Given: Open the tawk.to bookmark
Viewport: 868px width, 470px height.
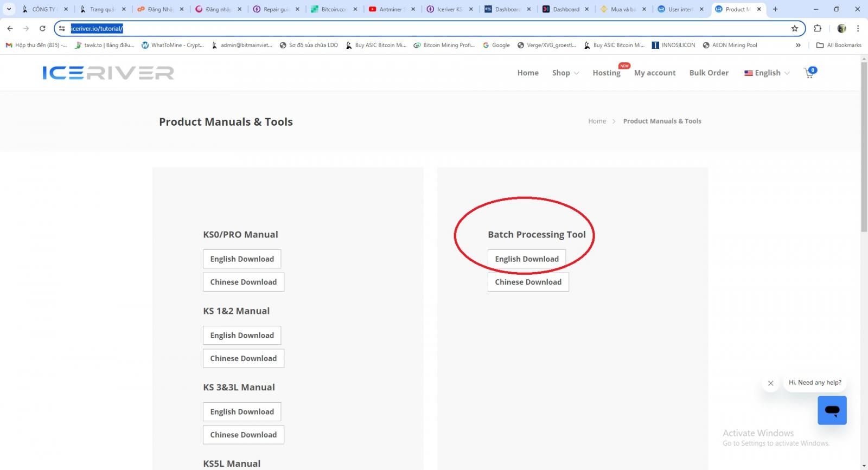Looking at the screenshot, I should click(104, 45).
